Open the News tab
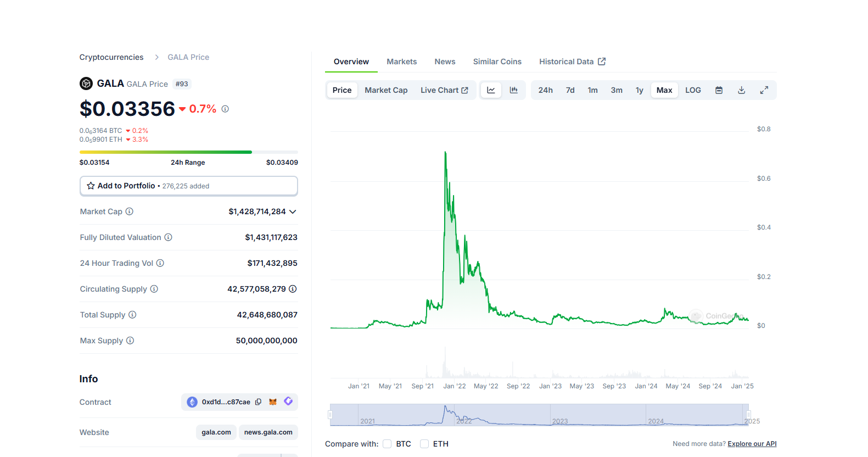Image resolution: width=868 pixels, height=457 pixels. tap(445, 62)
